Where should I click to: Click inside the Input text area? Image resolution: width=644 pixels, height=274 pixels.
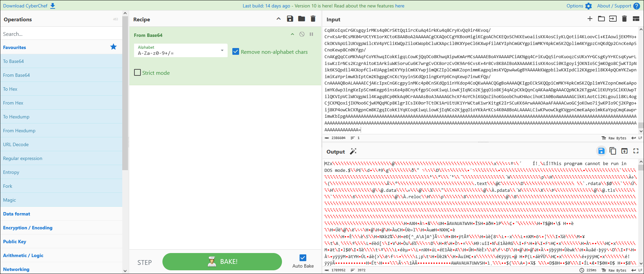[x=480, y=80]
